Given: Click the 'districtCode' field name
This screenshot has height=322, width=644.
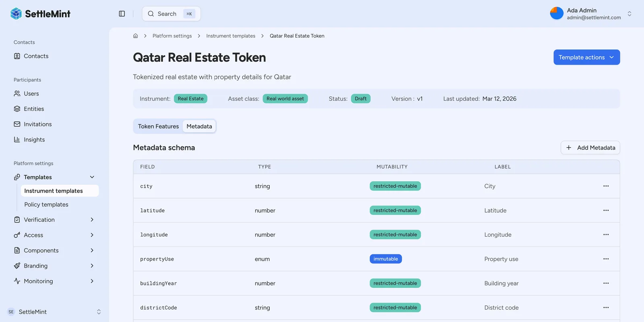Looking at the screenshot, I should (x=159, y=307).
